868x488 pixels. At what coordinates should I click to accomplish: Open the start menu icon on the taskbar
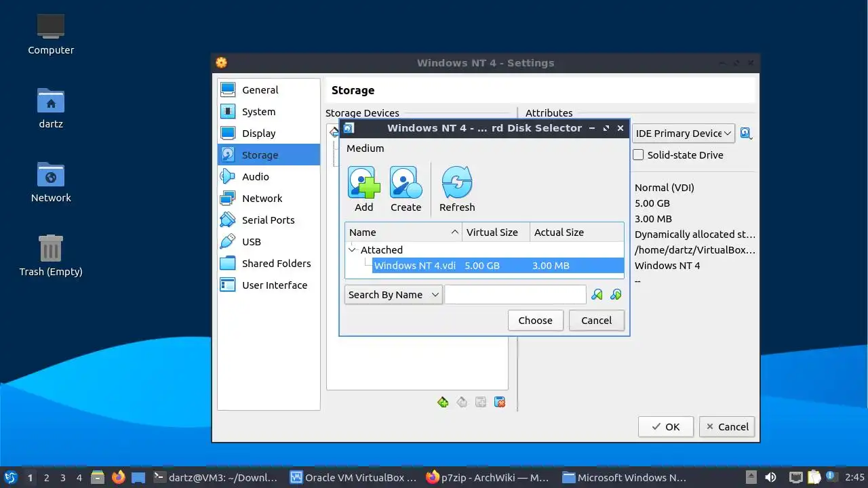pos(10,477)
